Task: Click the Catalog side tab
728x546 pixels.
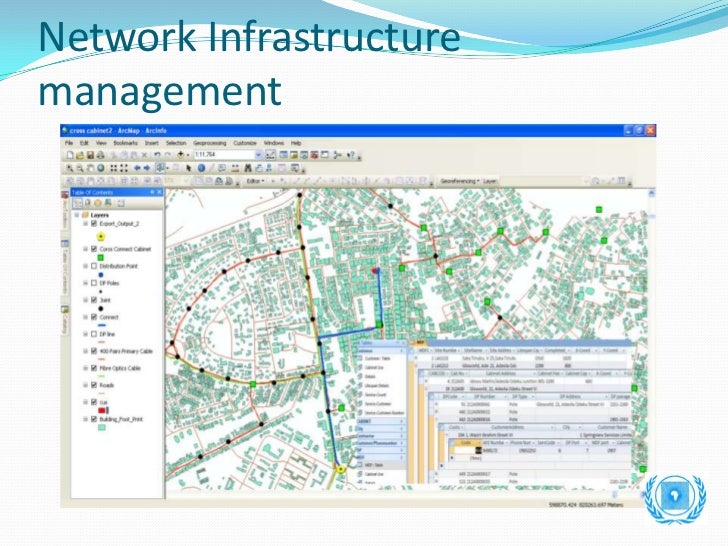Action: (65, 319)
